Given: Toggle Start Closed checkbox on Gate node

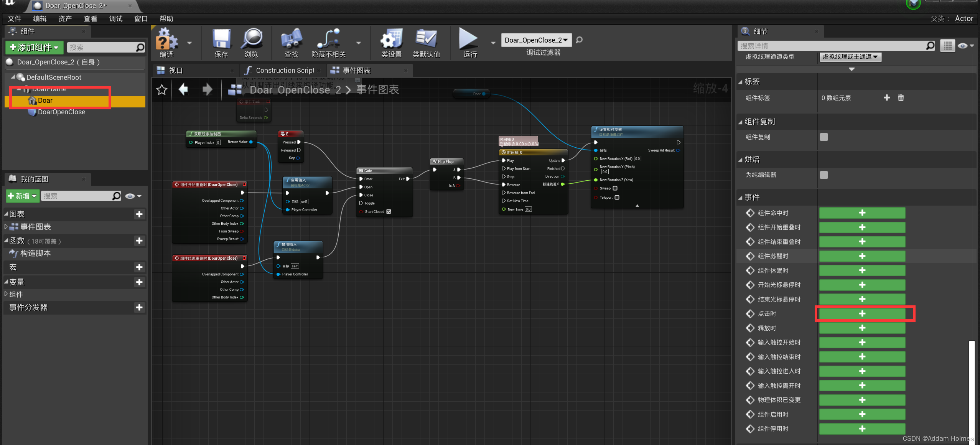Looking at the screenshot, I should pos(389,212).
